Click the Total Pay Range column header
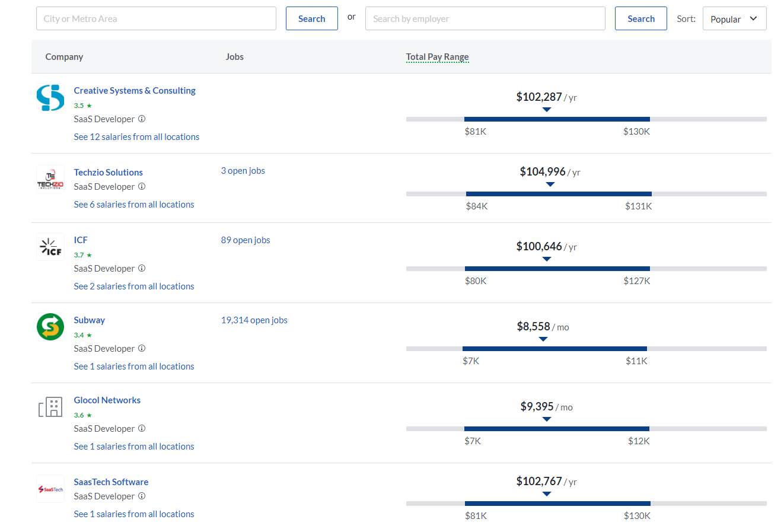784x532 pixels. (x=437, y=57)
